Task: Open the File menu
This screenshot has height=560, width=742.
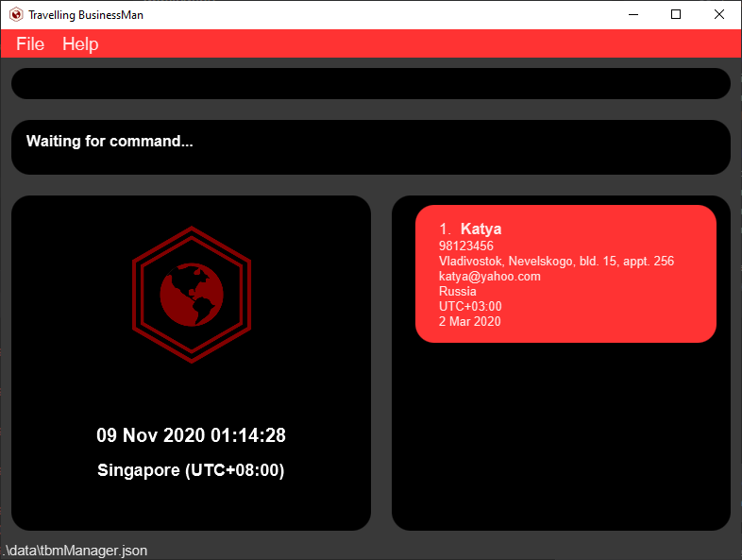Action: (x=30, y=44)
